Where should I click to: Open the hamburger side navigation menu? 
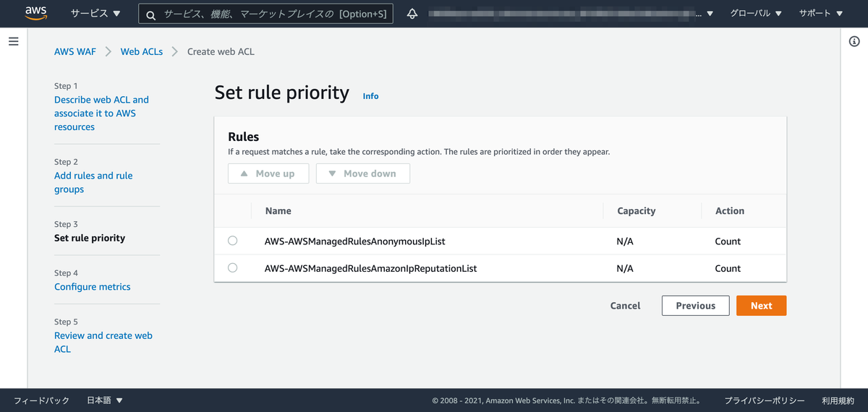click(x=13, y=41)
